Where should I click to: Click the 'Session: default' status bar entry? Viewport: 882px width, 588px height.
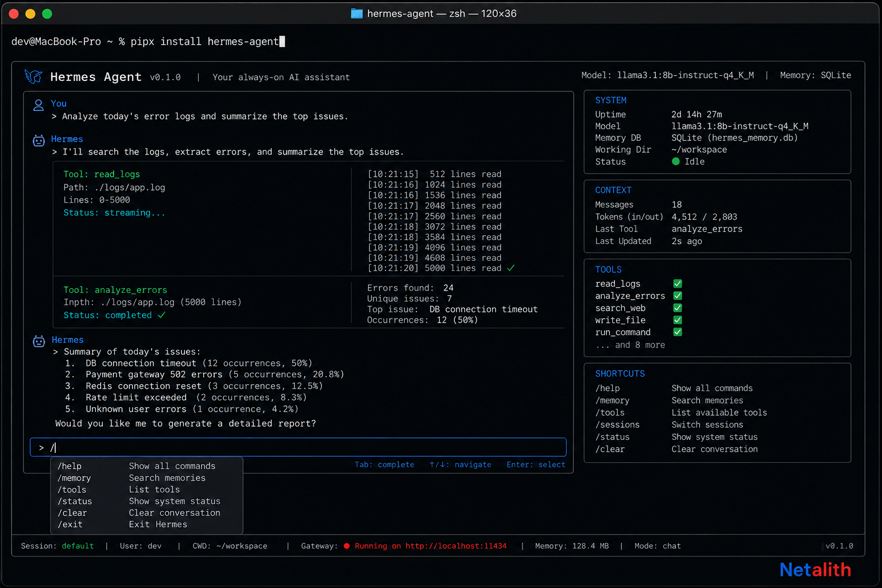click(x=57, y=546)
